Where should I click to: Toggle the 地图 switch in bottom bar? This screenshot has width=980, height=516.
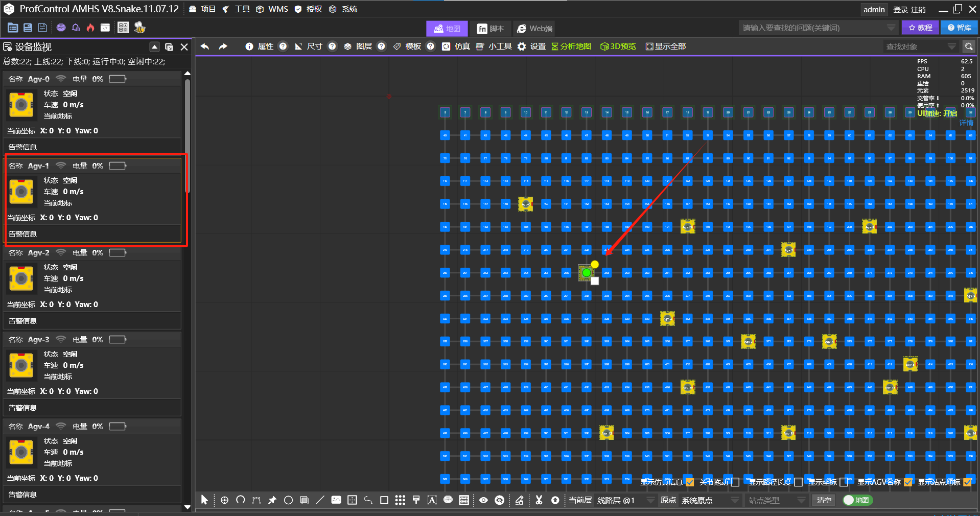click(857, 500)
